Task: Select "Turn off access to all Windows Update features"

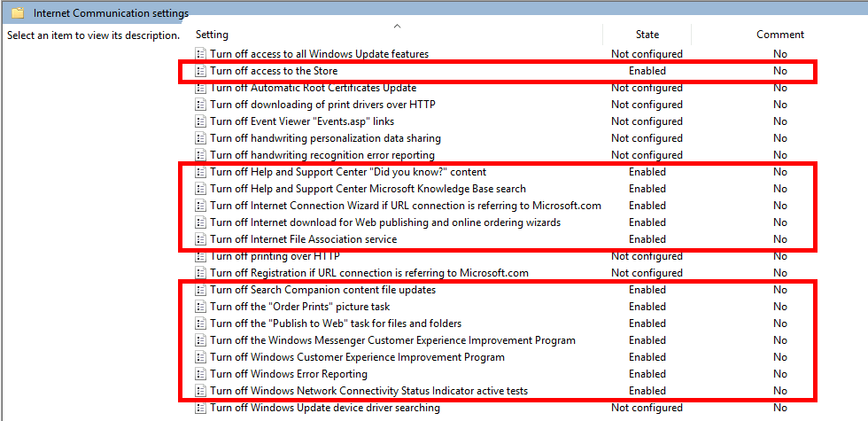Action: (320, 54)
